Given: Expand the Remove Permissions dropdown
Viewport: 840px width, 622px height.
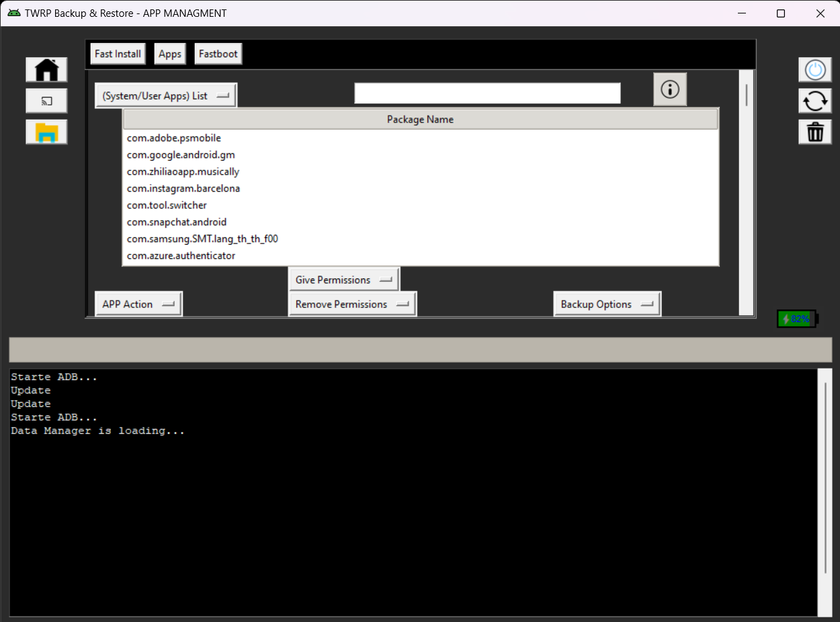Looking at the screenshot, I should pos(352,304).
